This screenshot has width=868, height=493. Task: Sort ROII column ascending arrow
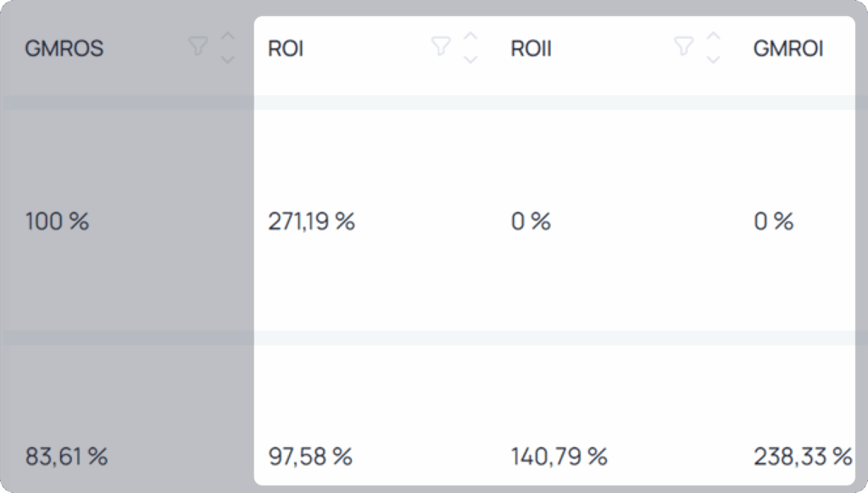coord(714,36)
